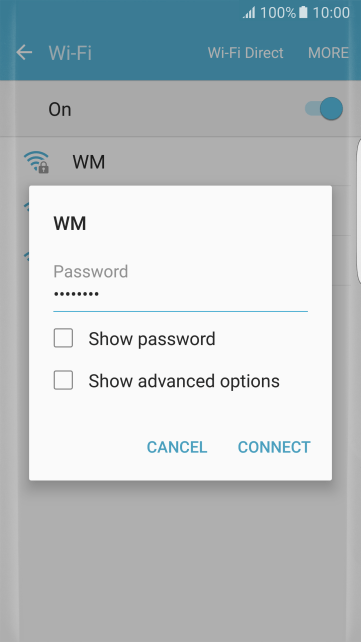This screenshot has width=361, height=642.
Task: Select the WM network row in list
Action: 180,161
